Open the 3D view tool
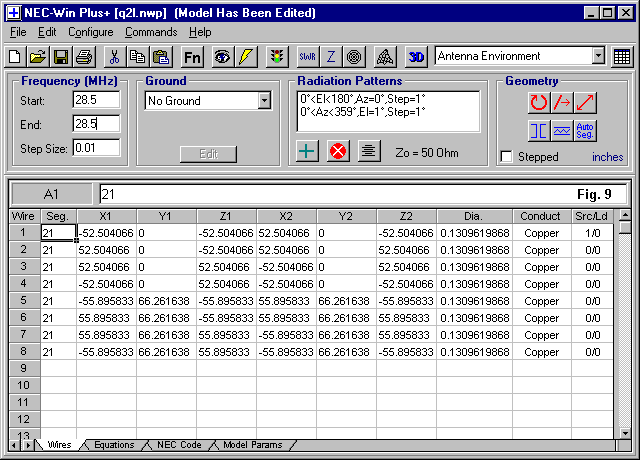Viewport: 640px width, 460px height. [417, 57]
